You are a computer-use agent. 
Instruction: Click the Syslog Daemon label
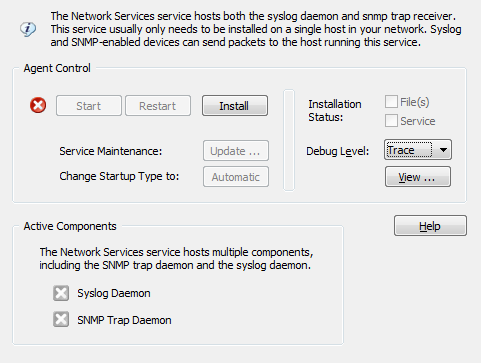point(114,293)
